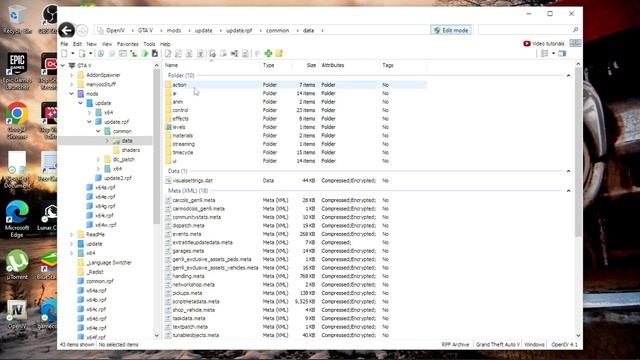Image resolution: width=640 pixels, height=360 pixels.
Task: Click the handling.meta file icon
Action: click(168, 276)
